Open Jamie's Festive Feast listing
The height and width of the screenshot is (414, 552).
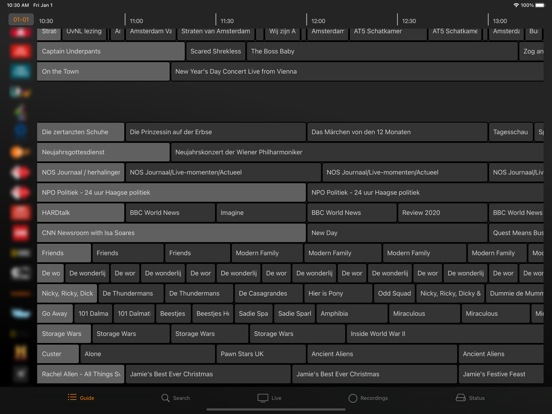[501, 374]
